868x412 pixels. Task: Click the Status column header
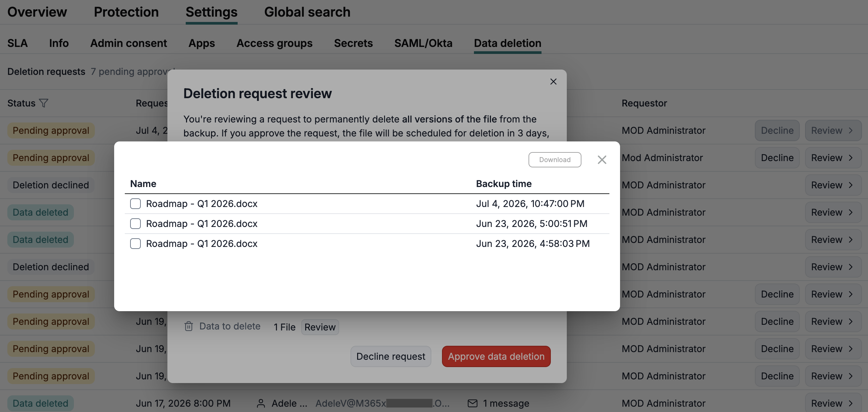tap(21, 103)
